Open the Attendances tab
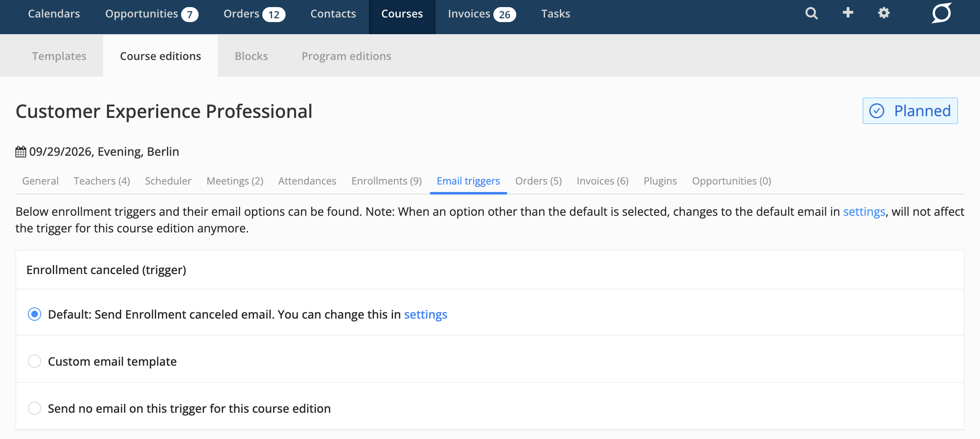980x439 pixels. click(307, 181)
